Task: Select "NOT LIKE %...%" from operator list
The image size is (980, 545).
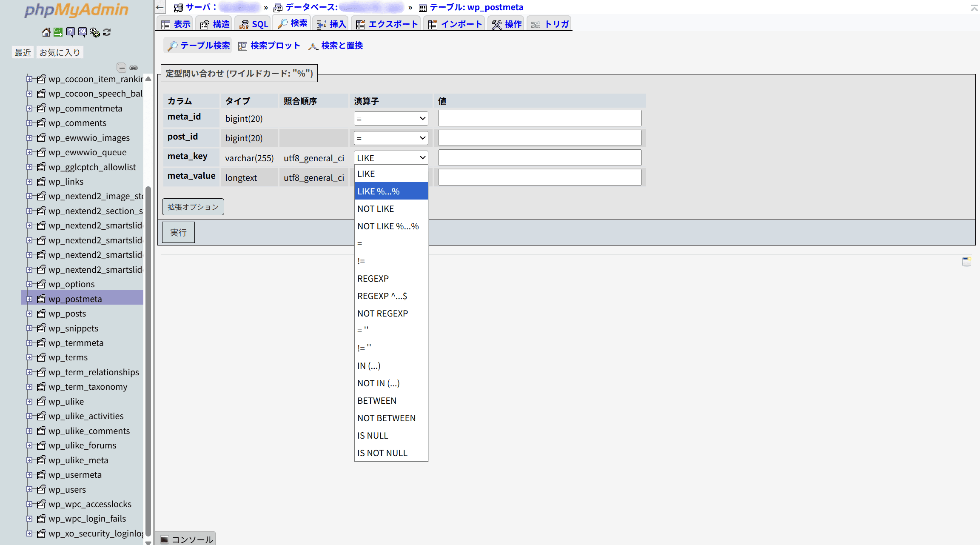Action: 388,226
